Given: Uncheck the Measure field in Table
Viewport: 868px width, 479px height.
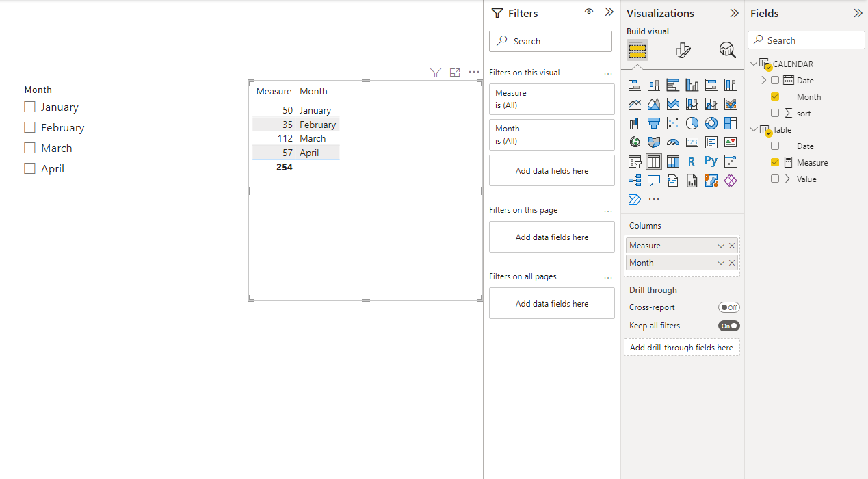Looking at the screenshot, I should [x=775, y=163].
